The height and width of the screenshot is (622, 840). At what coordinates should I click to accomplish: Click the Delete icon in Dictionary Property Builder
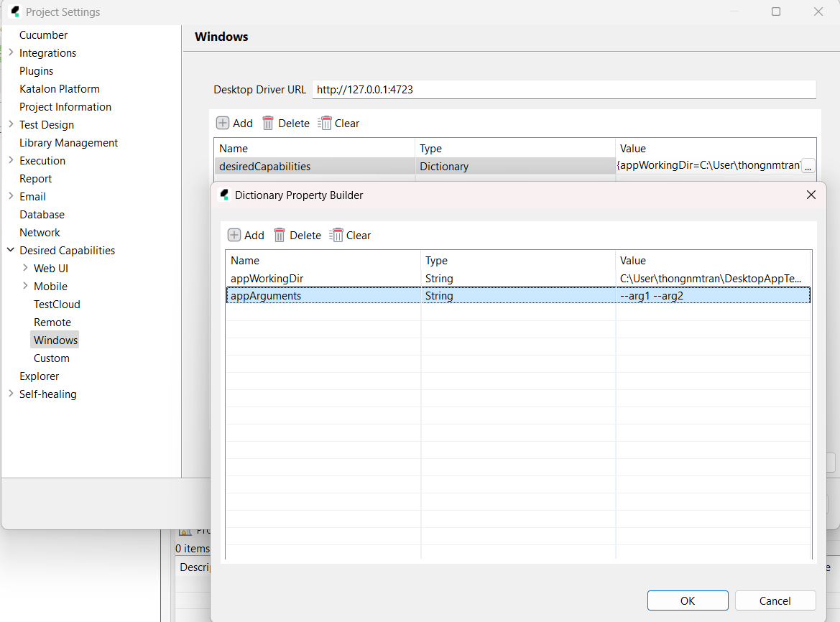coord(278,235)
